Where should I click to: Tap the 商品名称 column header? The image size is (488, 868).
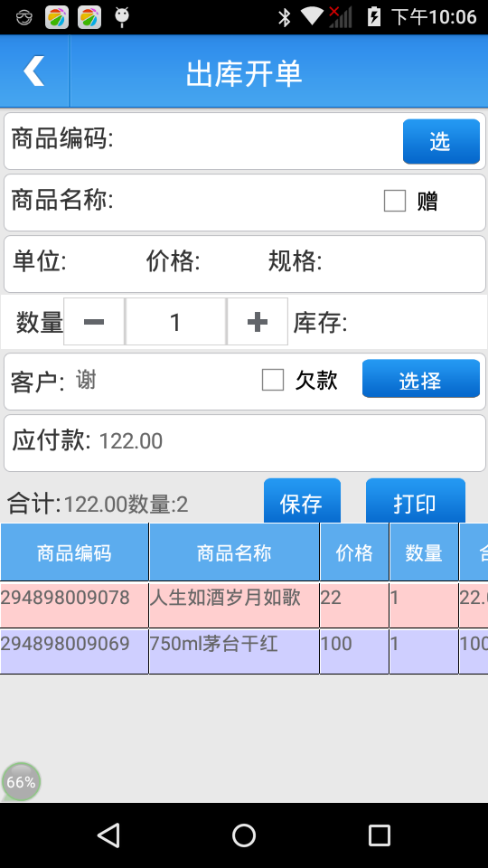(x=234, y=552)
